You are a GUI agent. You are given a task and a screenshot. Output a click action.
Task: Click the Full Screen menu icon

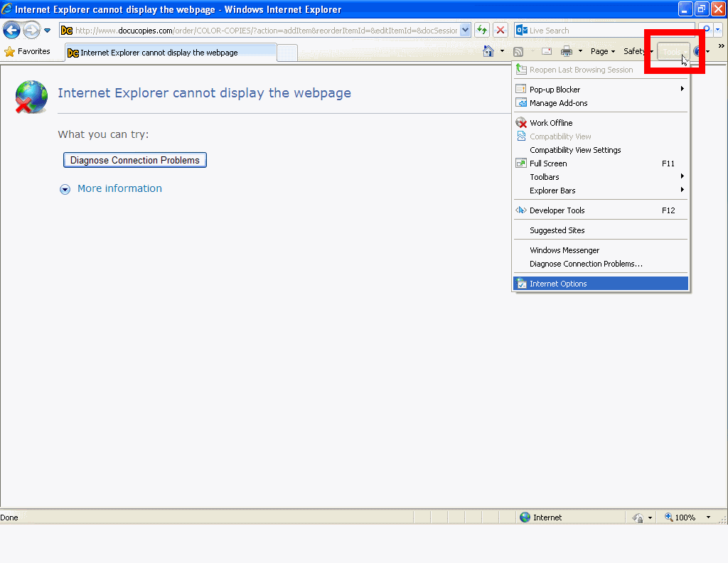[521, 163]
